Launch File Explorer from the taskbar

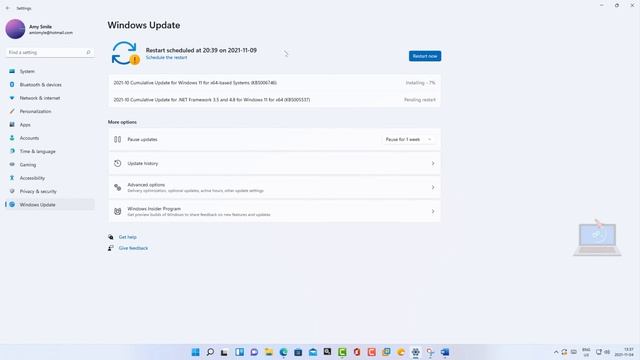269,352
